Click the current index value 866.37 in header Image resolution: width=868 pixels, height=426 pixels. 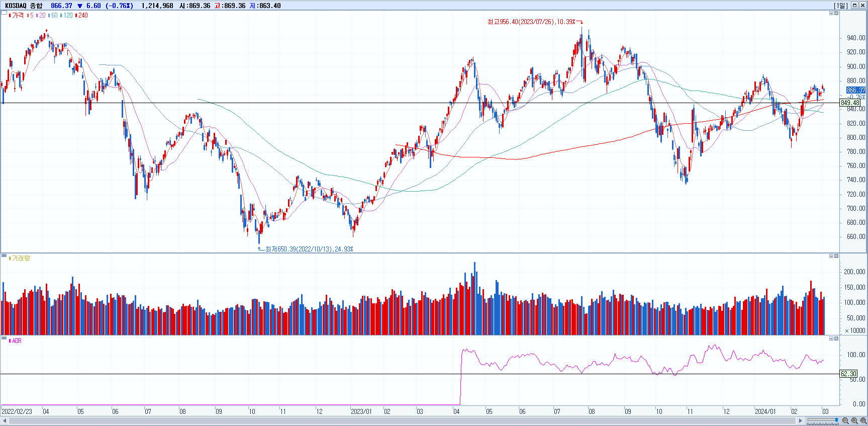(x=61, y=6)
